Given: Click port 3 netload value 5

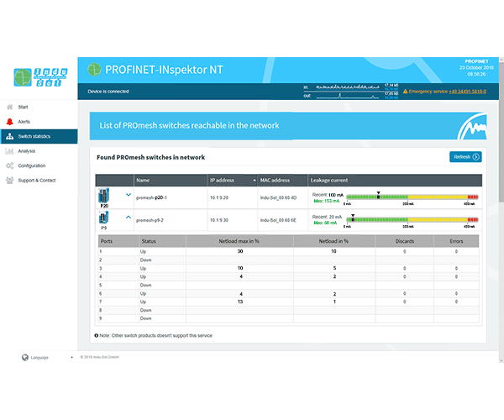Looking at the screenshot, I should click(x=334, y=268).
